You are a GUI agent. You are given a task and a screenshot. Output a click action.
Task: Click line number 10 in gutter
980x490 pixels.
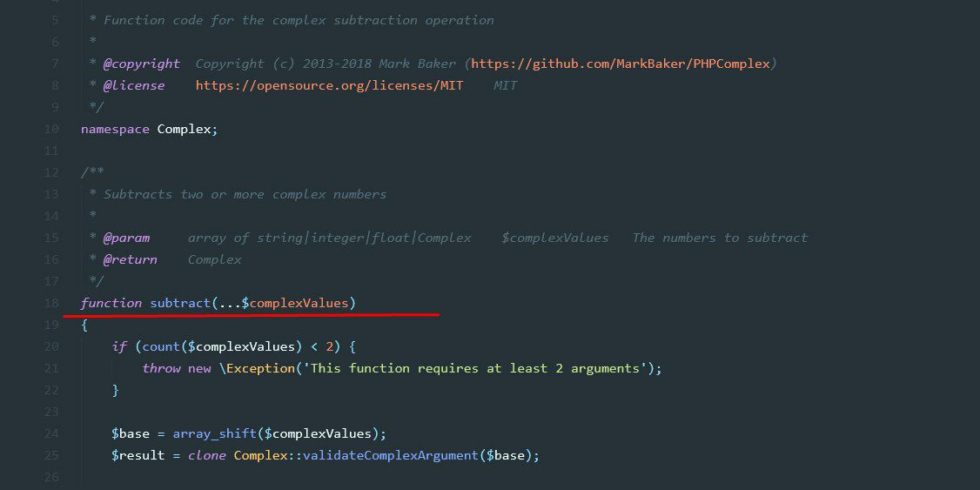point(51,130)
